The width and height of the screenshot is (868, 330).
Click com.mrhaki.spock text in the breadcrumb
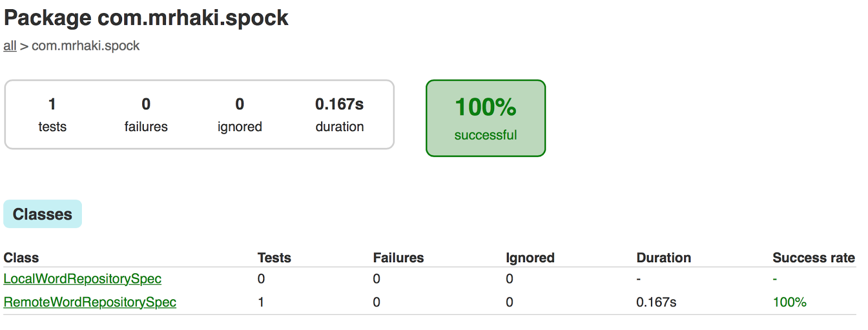pos(86,46)
